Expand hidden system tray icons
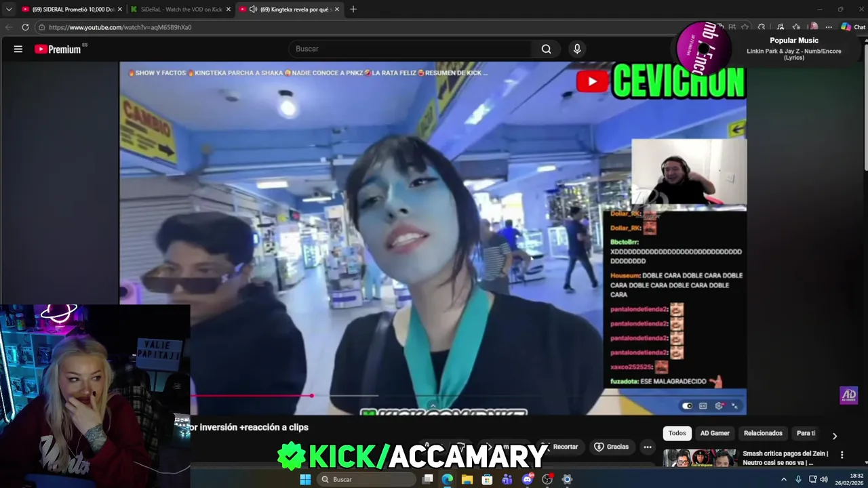The width and height of the screenshot is (868, 488). click(784, 479)
